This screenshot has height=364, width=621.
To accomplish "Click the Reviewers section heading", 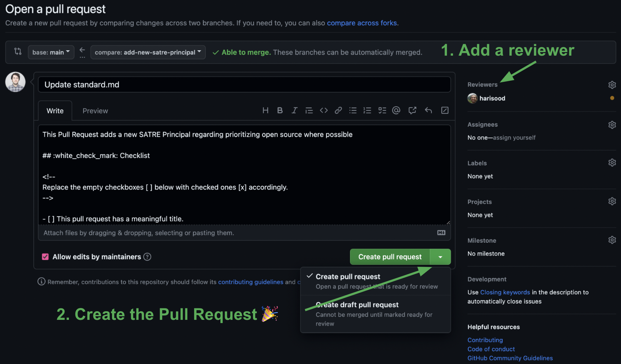I will pyautogui.click(x=482, y=85).
